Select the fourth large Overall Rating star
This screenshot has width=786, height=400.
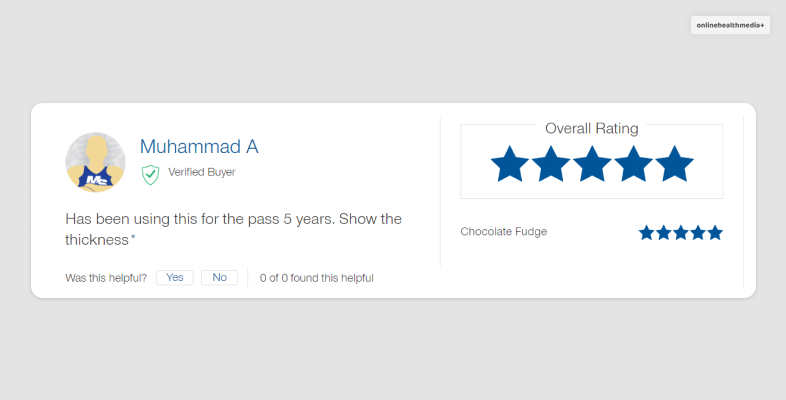point(633,164)
